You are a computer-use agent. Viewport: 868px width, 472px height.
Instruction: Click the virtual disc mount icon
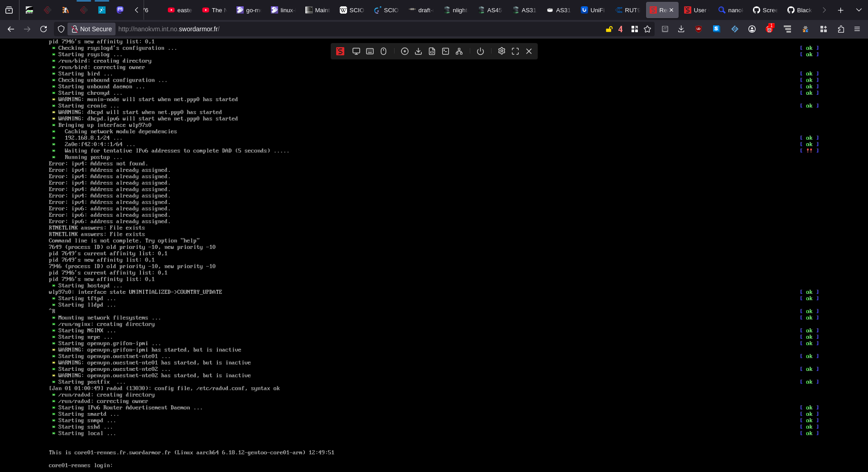405,51
